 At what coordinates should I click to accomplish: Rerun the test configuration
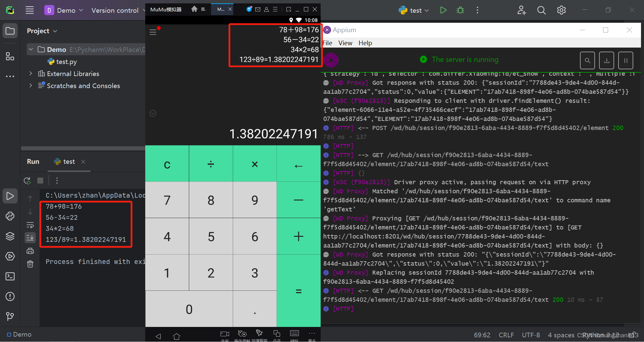pos(28,181)
